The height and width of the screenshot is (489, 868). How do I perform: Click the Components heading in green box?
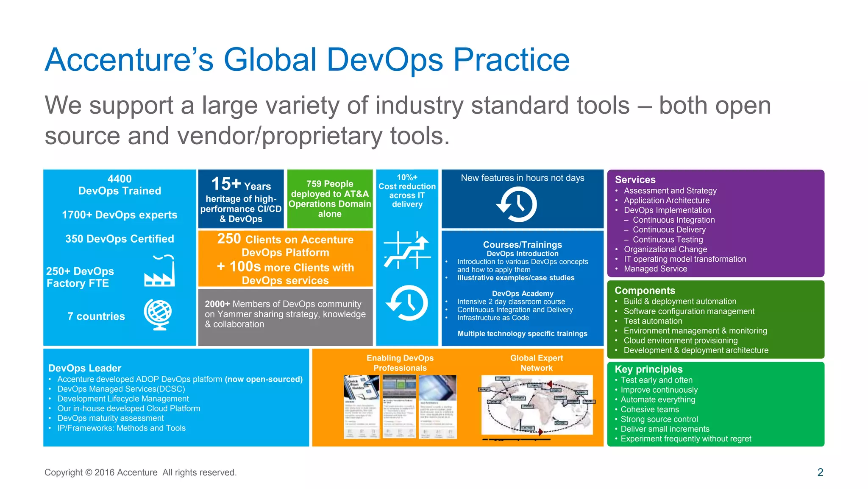[645, 291]
